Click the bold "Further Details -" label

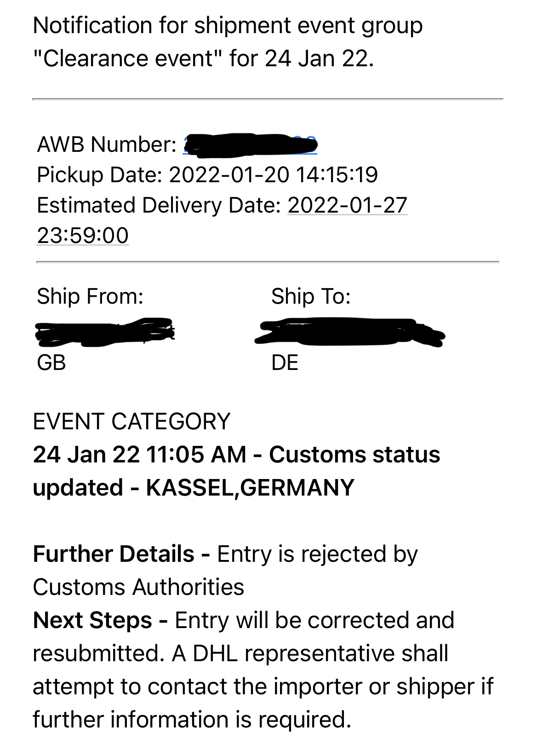(121, 554)
